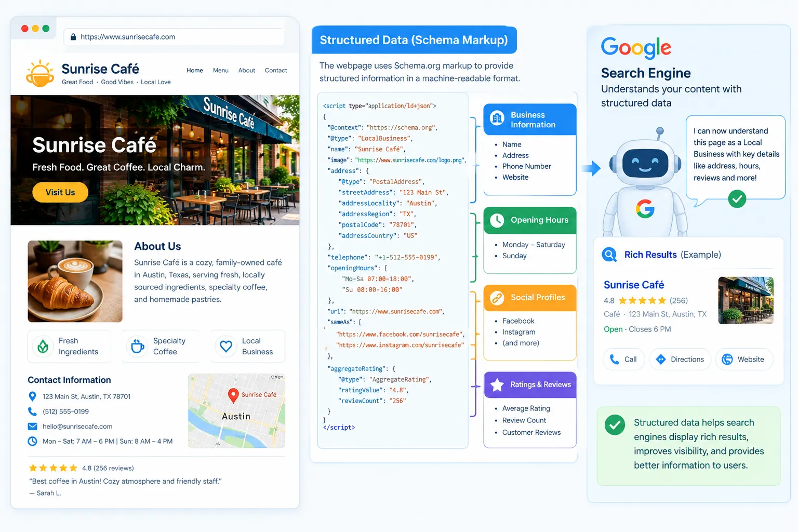798x532 pixels.
Task: Click the Structured Data (Schema Markup) heading
Action: tap(414, 40)
